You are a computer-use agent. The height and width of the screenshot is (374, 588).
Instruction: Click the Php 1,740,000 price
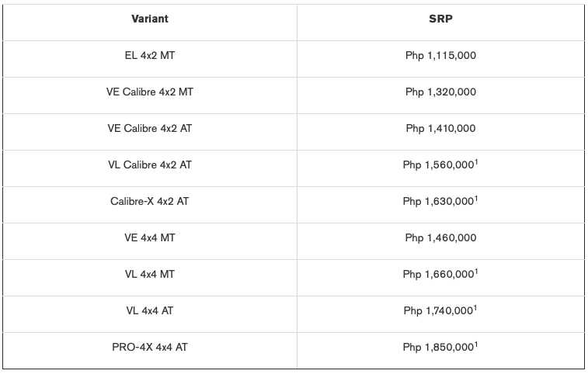tap(440, 310)
